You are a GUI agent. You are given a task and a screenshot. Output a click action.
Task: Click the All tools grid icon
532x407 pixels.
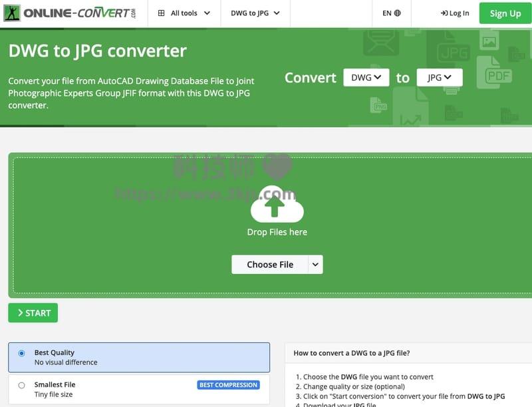click(161, 13)
